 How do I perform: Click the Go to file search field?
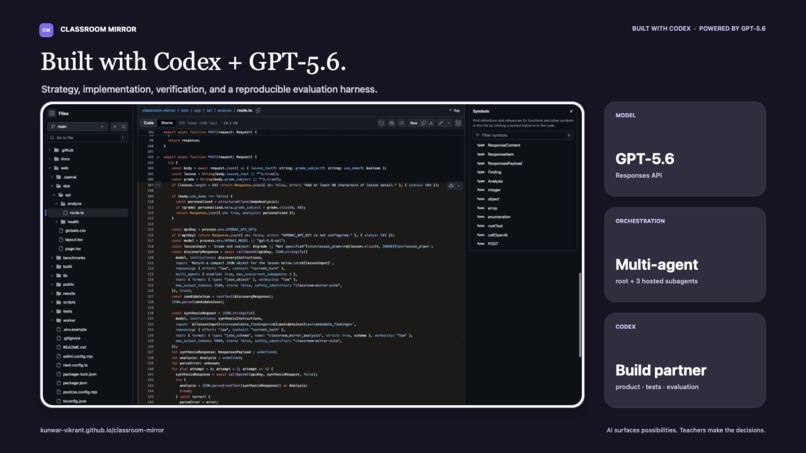tap(87, 138)
